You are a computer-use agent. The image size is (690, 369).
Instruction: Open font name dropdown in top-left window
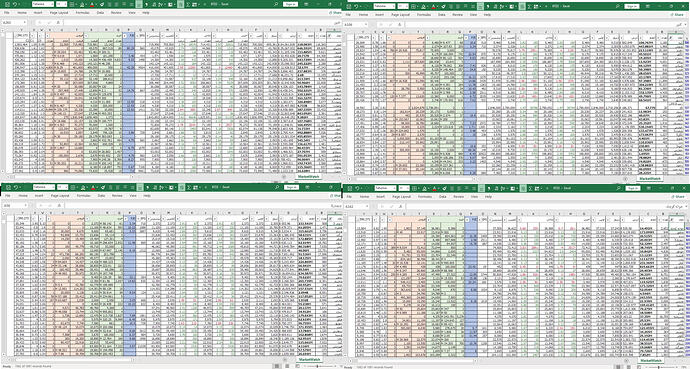pos(52,4)
